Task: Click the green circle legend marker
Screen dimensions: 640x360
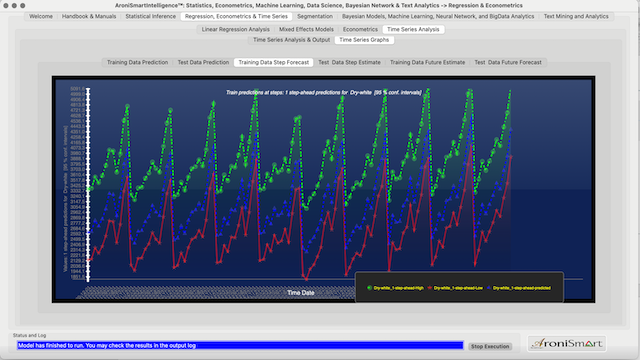Action: [369, 288]
